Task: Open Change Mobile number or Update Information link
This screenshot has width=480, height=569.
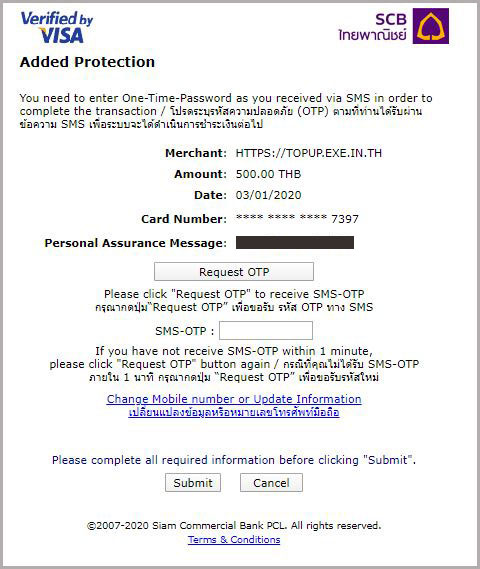Action: [x=234, y=399]
